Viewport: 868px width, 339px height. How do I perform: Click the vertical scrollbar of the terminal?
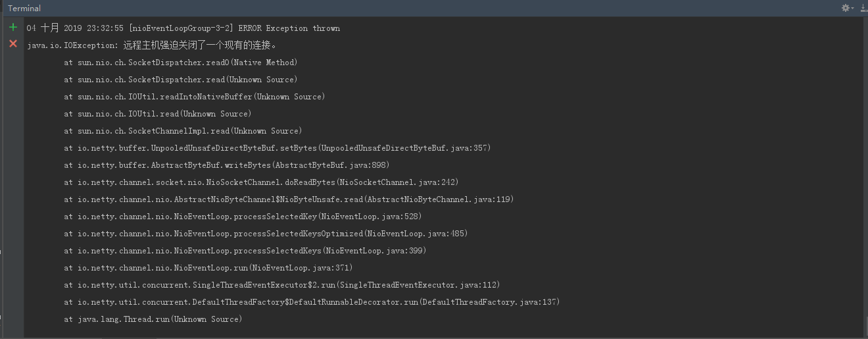click(864, 176)
